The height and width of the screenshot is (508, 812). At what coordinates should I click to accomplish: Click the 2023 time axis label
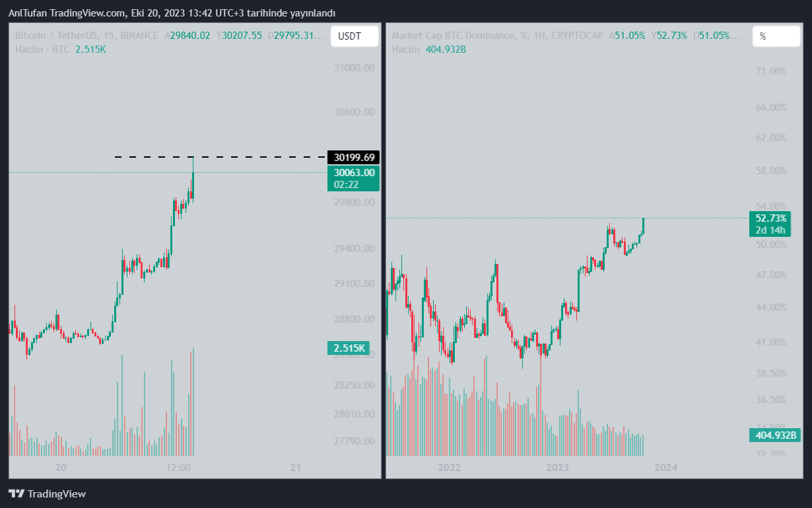point(558,468)
